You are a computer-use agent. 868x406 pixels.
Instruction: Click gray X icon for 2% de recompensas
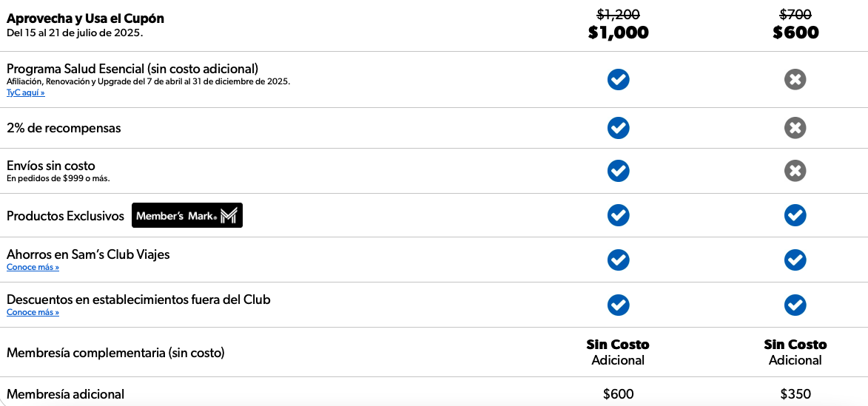pyautogui.click(x=795, y=128)
